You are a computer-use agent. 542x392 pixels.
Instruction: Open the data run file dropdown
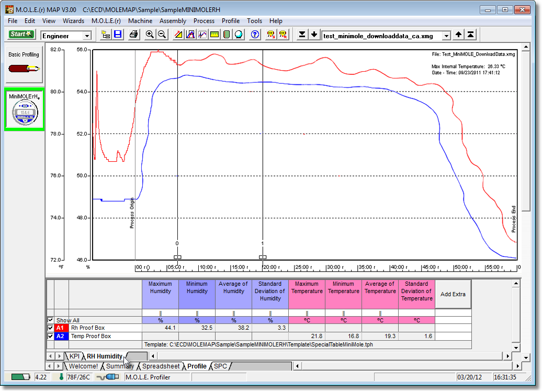pos(447,36)
